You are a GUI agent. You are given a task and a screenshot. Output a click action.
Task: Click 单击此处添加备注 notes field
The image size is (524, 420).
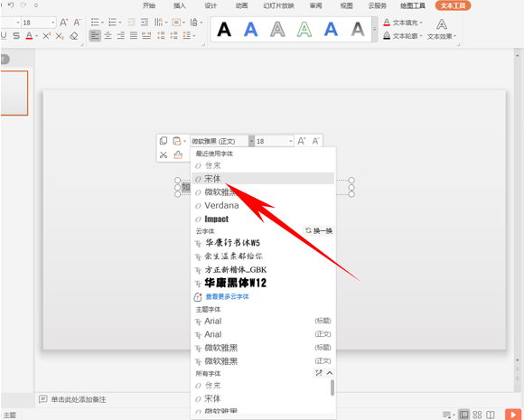tap(79, 399)
